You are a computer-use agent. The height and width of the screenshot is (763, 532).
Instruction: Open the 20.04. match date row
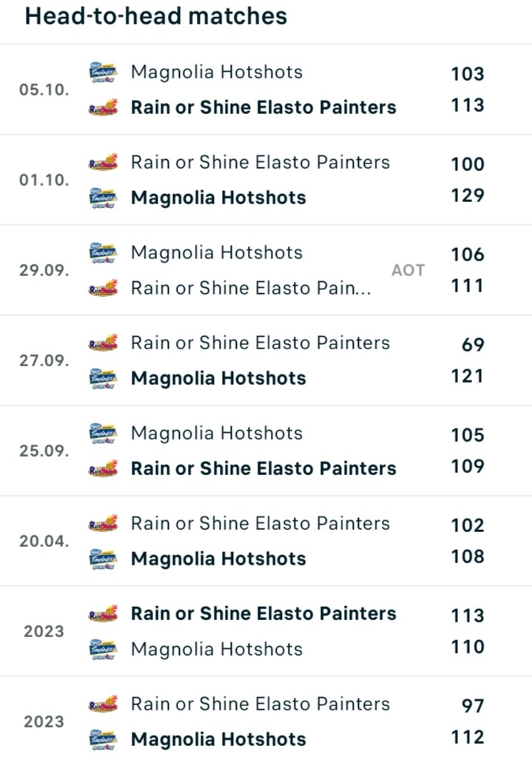tap(266, 541)
